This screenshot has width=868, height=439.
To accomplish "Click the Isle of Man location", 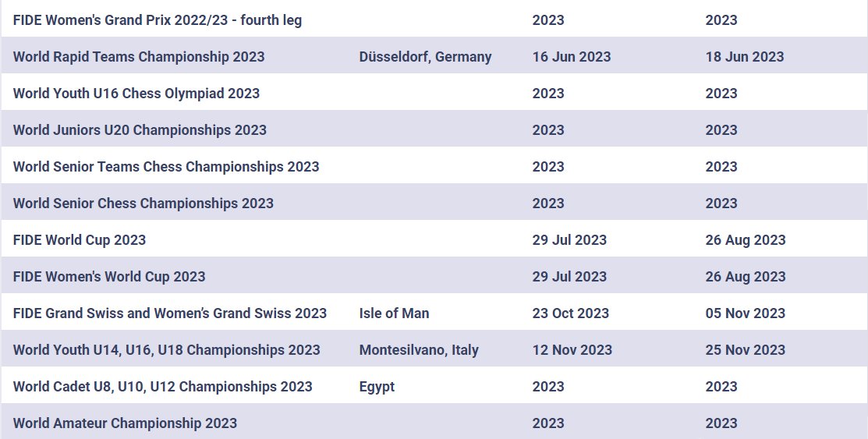I will coord(394,313).
